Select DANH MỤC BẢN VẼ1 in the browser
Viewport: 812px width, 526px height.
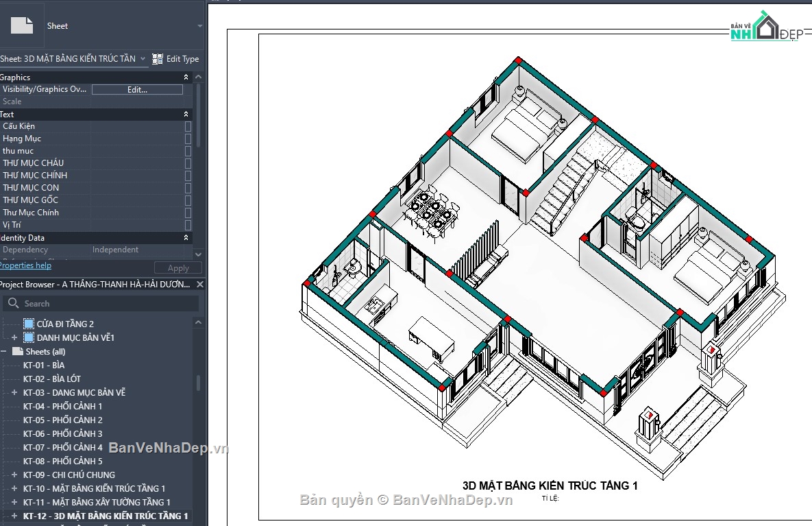tap(75, 337)
